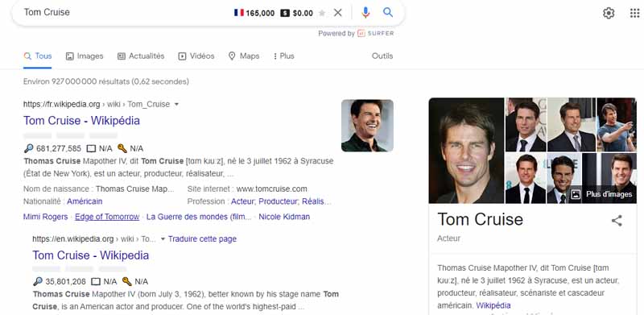Image resolution: width=644 pixels, height=315 pixels.
Task: Click the Environ 927 000 000 résultats text
Action: [x=106, y=81]
